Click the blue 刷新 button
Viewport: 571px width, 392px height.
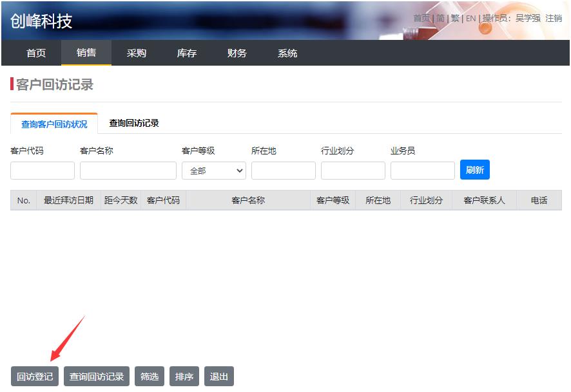[475, 170]
